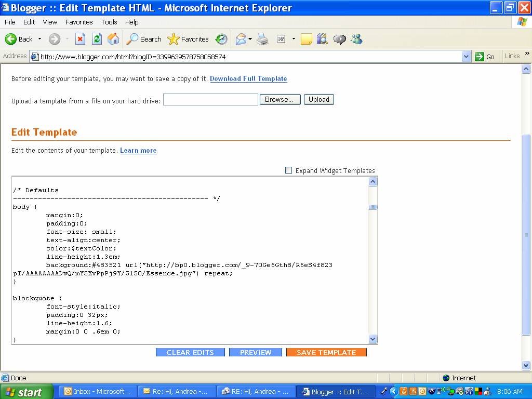Click the Windows Start button
This screenshot has width=532, height=399.
coord(26,392)
